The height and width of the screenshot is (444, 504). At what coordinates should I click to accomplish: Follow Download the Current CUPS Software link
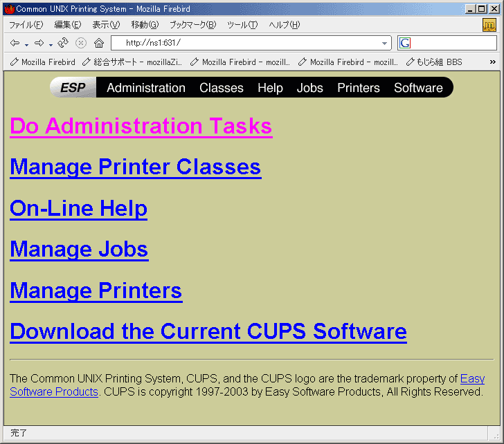[208, 332]
